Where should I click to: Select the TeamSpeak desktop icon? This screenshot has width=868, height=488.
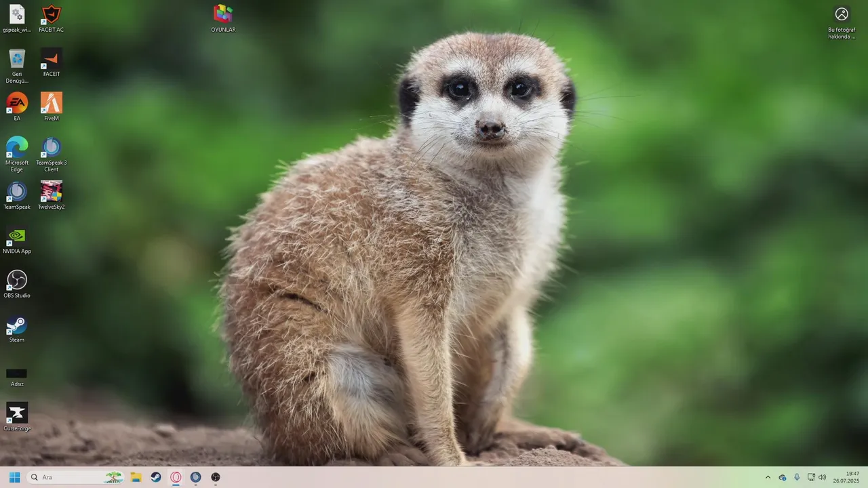pyautogui.click(x=17, y=195)
